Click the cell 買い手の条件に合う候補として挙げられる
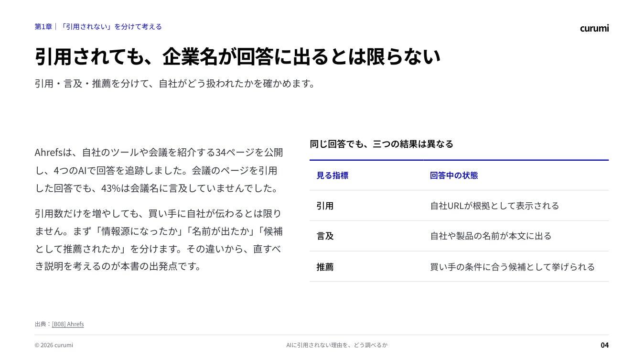The height and width of the screenshot is (362, 644). point(512,267)
